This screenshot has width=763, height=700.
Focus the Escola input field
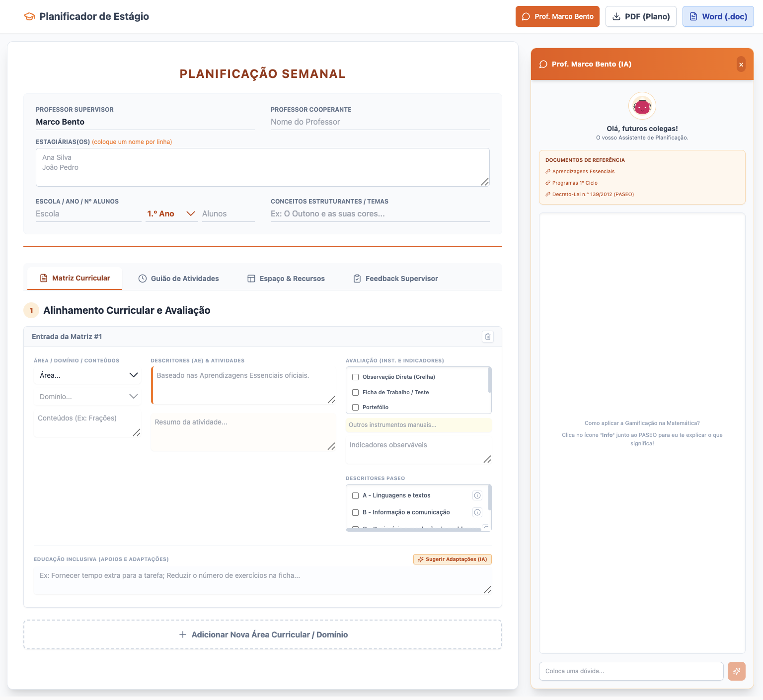tap(88, 214)
